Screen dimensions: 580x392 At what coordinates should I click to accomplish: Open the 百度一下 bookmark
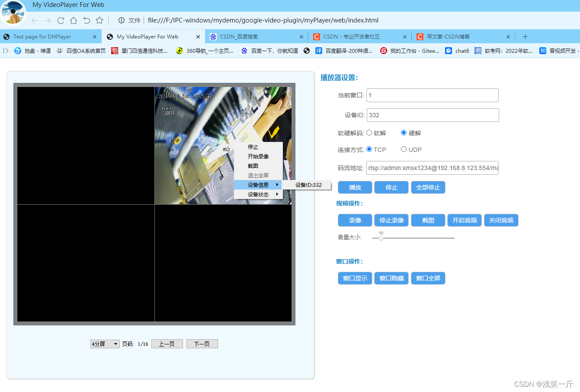[x=270, y=51]
